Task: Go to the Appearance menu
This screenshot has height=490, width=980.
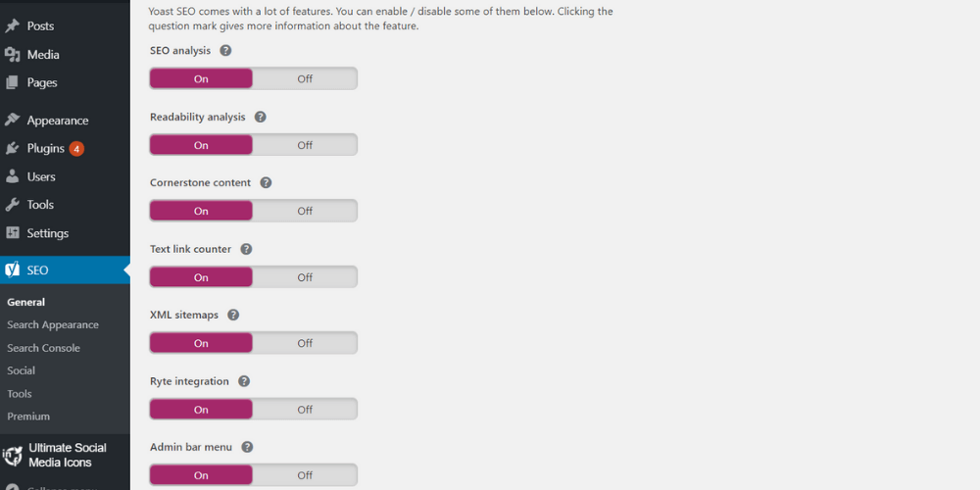Action: (57, 121)
